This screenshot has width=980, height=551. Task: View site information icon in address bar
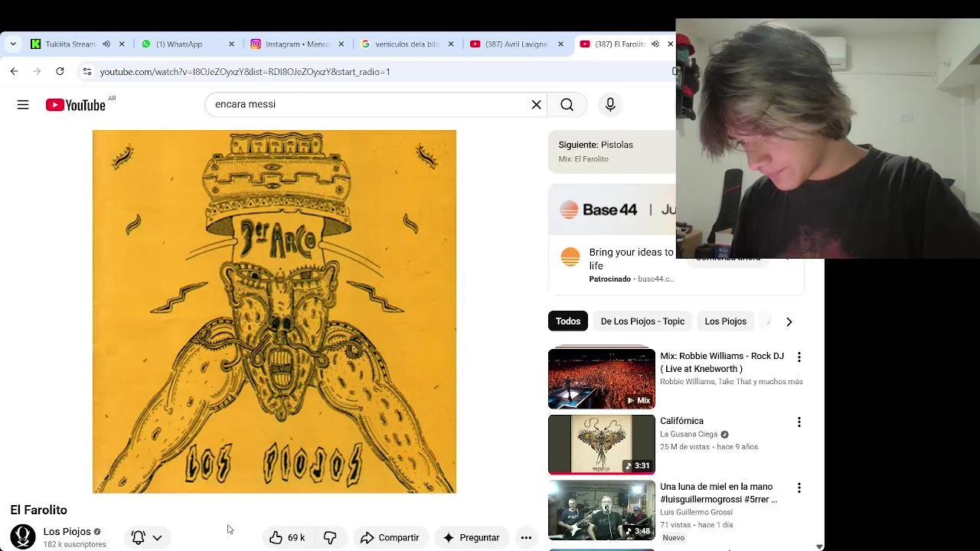point(87,71)
